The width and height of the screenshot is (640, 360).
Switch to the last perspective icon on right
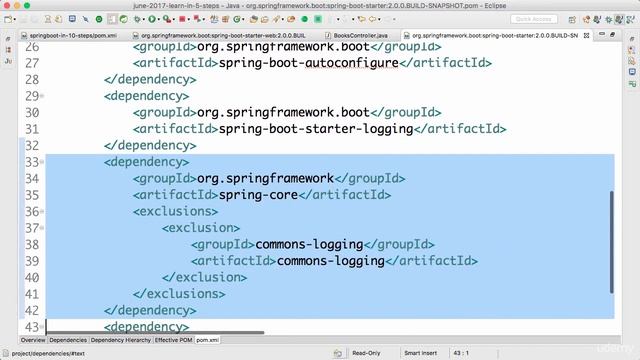631,19
